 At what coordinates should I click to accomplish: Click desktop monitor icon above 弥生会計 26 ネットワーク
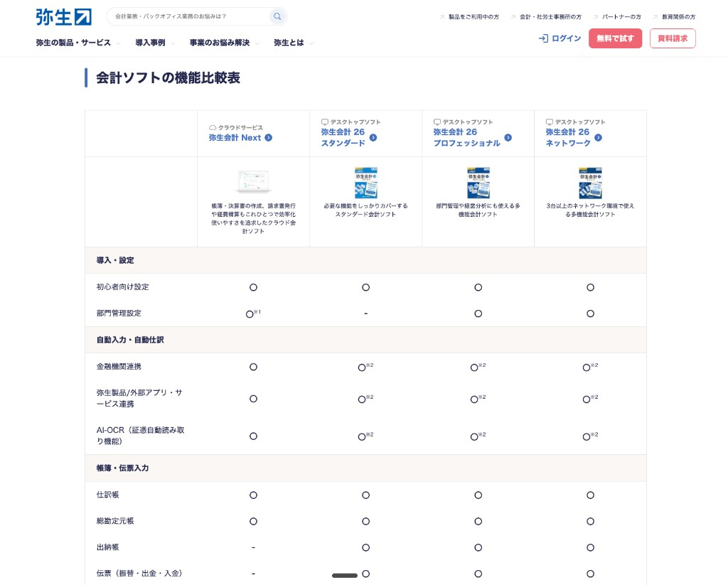point(550,122)
